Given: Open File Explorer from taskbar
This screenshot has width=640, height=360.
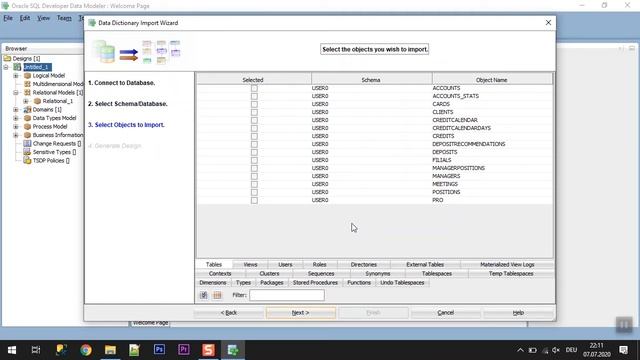Looking at the screenshot, I should tap(110, 350).
